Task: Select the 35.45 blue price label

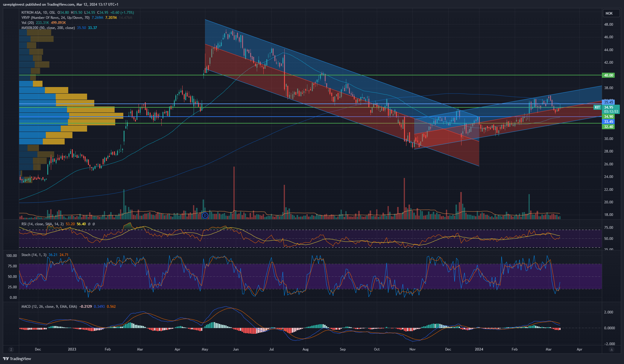Action: coord(608,102)
